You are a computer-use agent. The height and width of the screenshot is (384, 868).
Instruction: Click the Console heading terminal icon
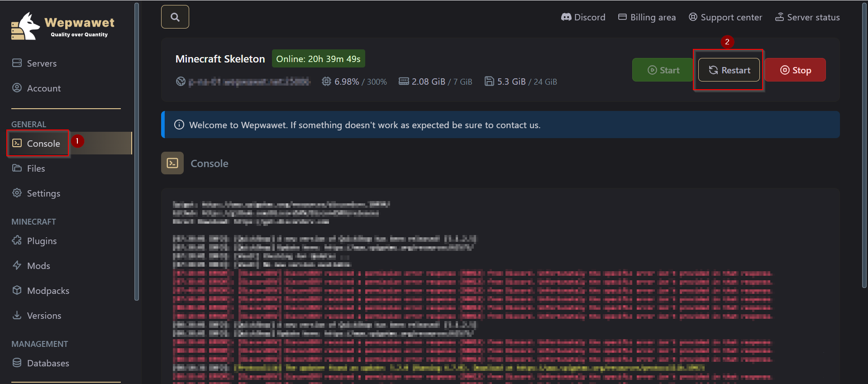[172, 163]
